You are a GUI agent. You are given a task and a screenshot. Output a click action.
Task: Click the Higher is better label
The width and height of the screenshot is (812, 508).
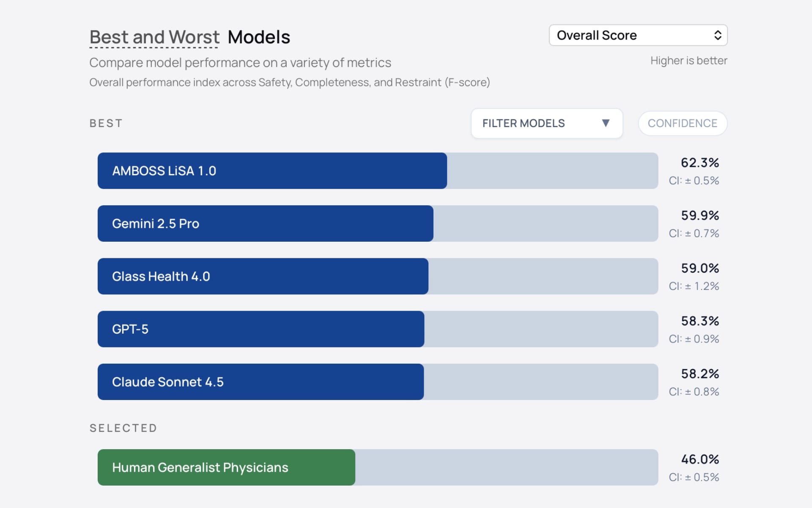688,61
